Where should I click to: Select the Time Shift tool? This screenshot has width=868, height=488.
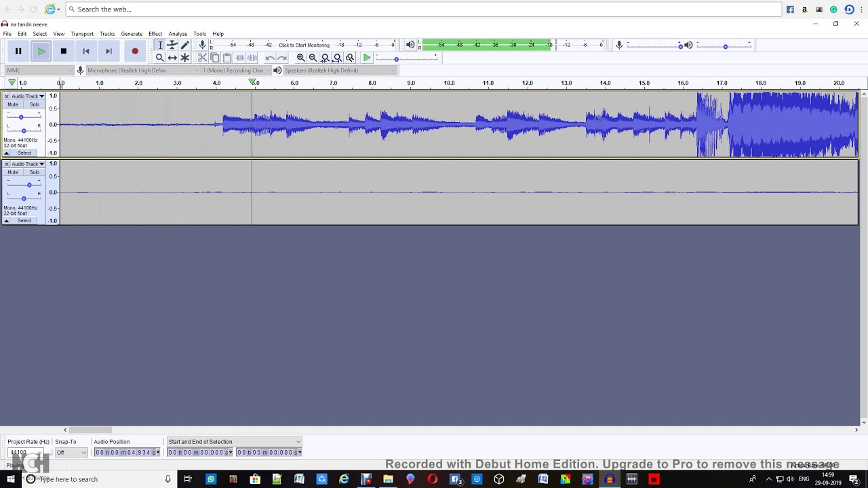click(x=172, y=58)
